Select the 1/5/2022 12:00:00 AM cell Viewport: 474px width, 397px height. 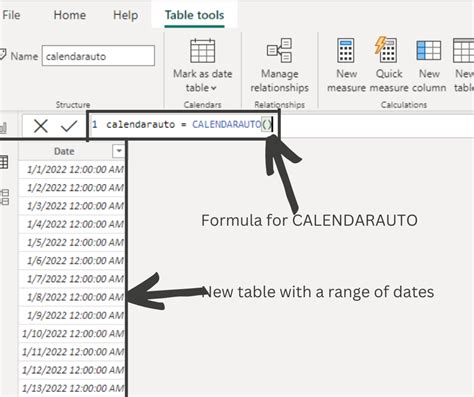click(72, 242)
